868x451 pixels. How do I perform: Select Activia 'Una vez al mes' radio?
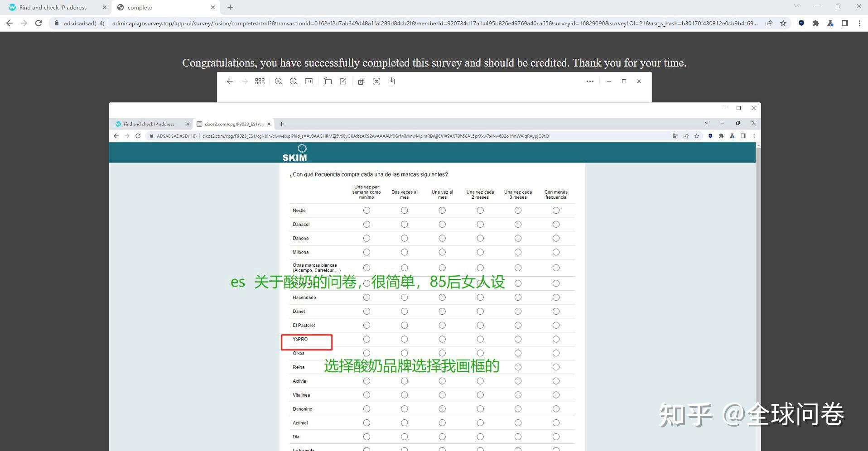442,381
